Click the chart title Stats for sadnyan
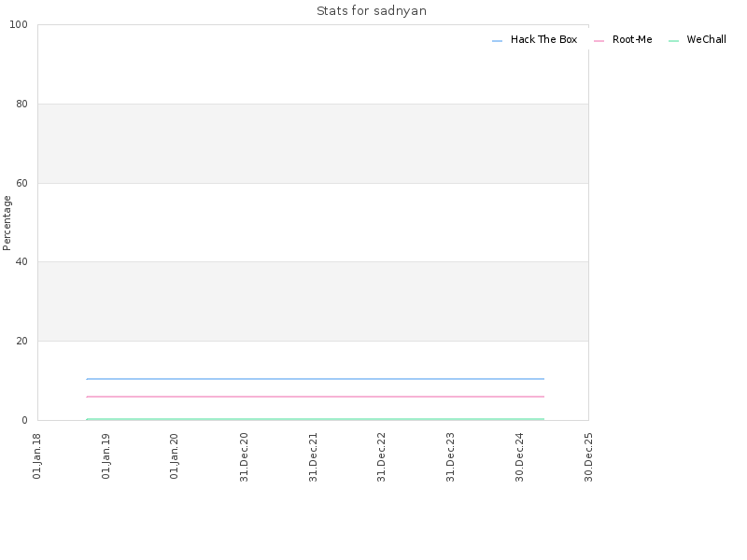Screen dimensions: 747x560 [372, 11]
